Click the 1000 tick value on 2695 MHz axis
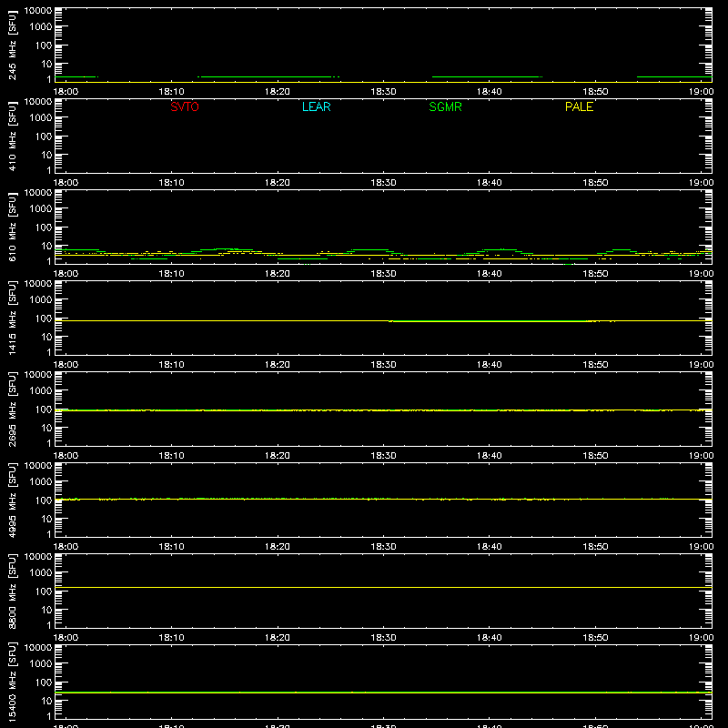 click(41, 391)
